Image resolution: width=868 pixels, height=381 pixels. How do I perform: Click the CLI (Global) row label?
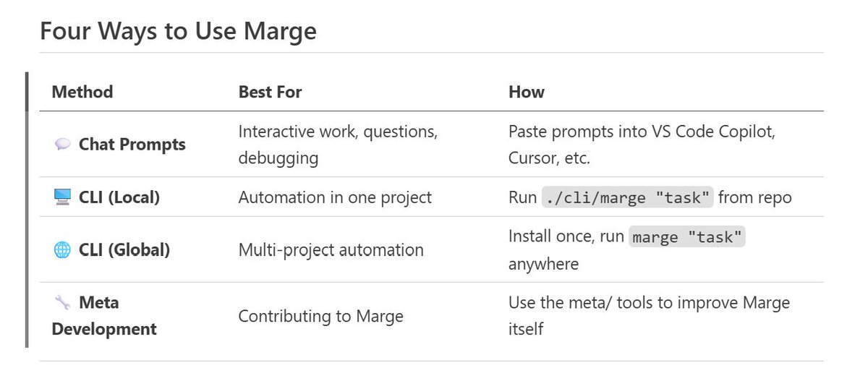coord(124,250)
